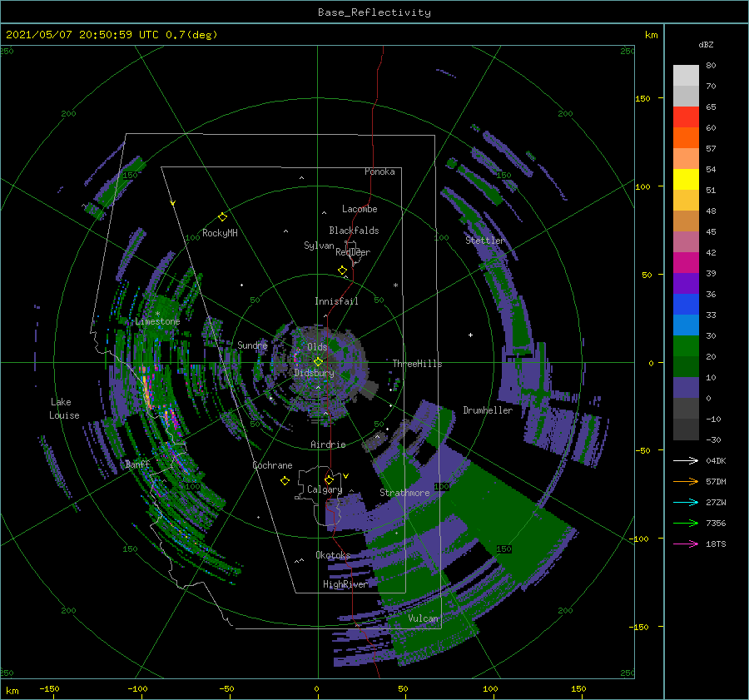This screenshot has width=749, height=700.
Task: Click the RockyMH label
Action: pyautogui.click(x=220, y=233)
